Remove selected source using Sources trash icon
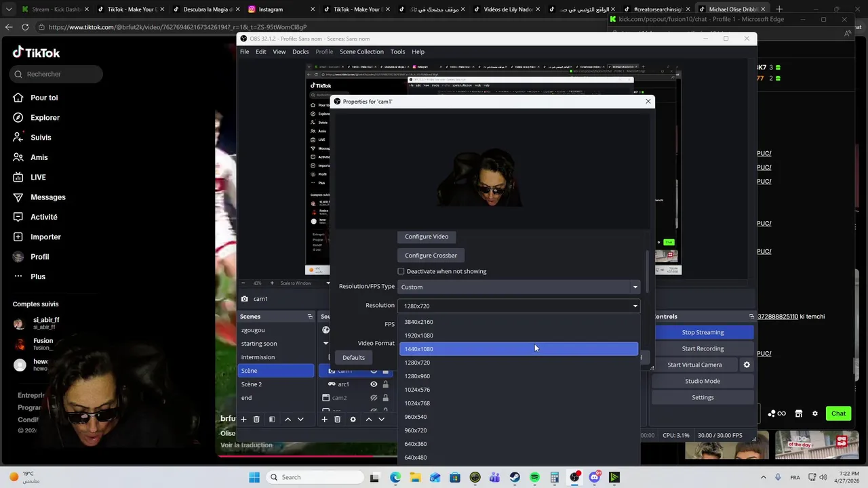 click(x=337, y=420)
